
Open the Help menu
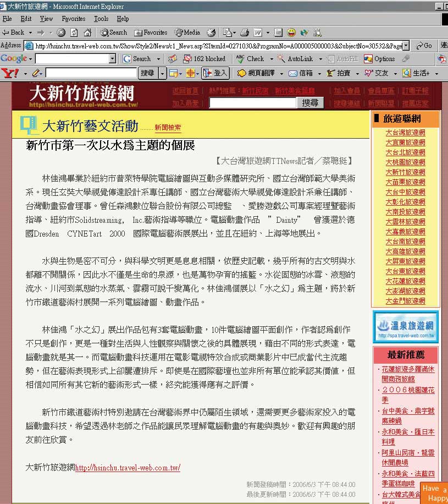click(x=123, y=19)
